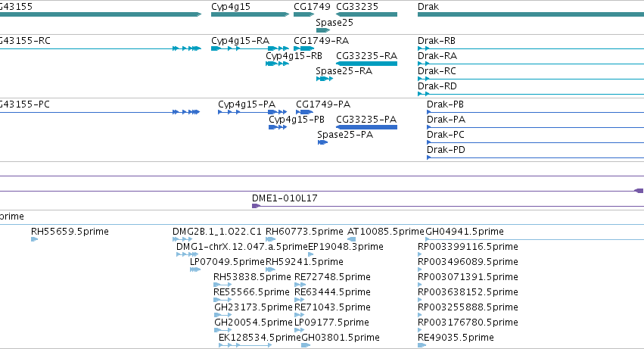Select protein Spase25-PA
The width and height of the screenshot is (644, 349).
point(323,142)
